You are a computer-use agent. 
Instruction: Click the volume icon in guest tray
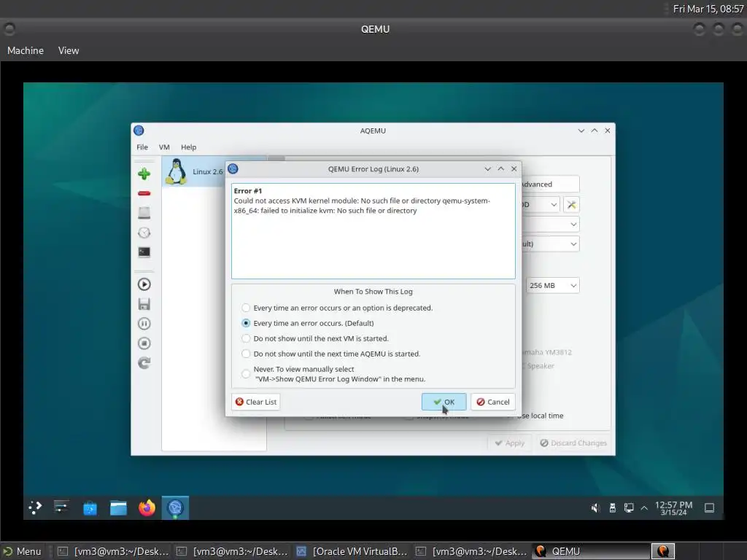tap(595, 508)
